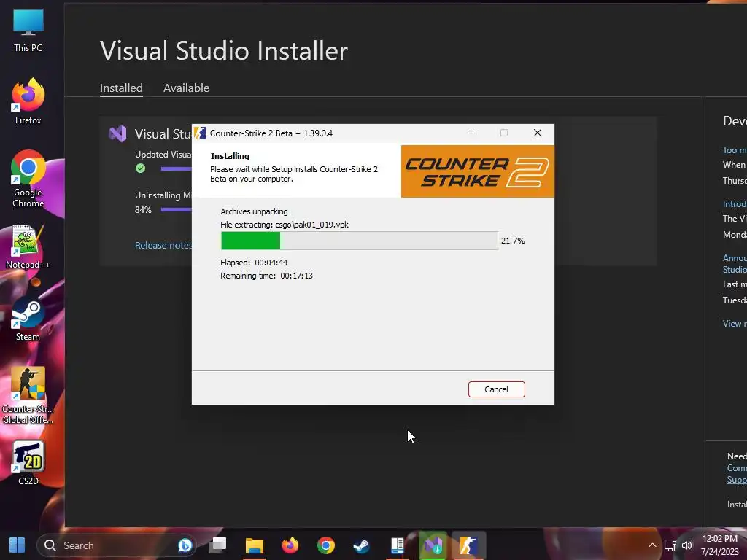Open the Windows Start menu

[18, 545]
